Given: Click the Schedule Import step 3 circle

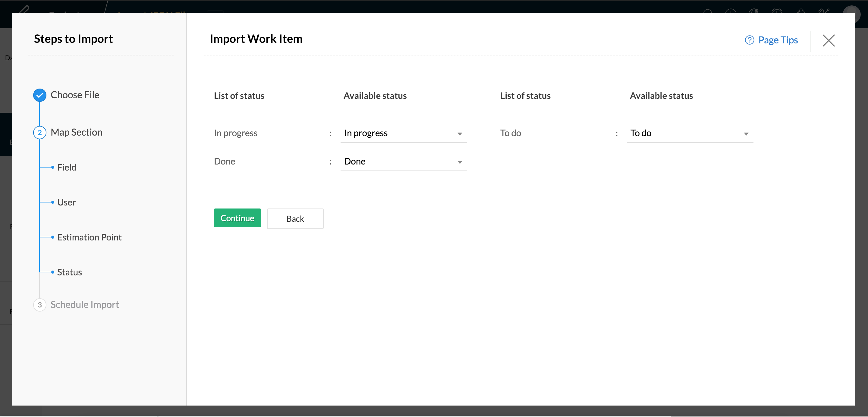Looking at the screenshot, I should (x=40, y=305).
